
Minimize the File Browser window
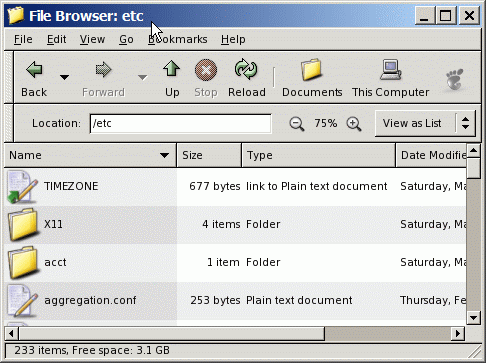(x=424, y=15)
